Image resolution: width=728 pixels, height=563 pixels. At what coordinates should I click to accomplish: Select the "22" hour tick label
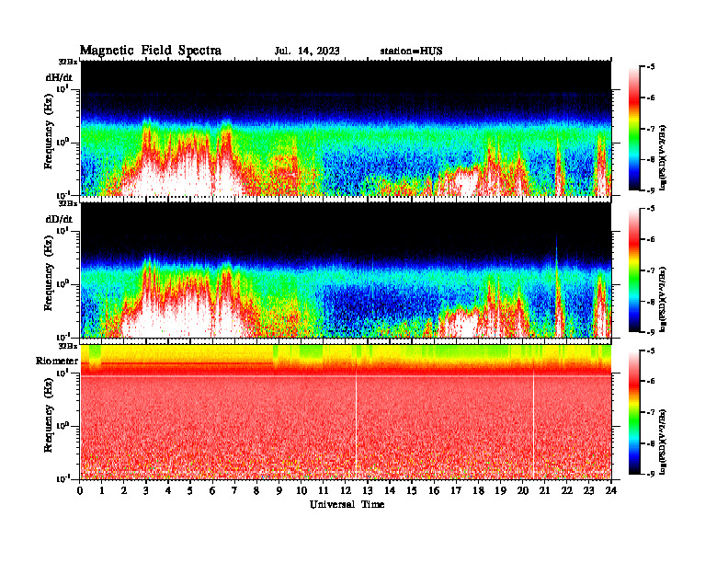(567, 490)
